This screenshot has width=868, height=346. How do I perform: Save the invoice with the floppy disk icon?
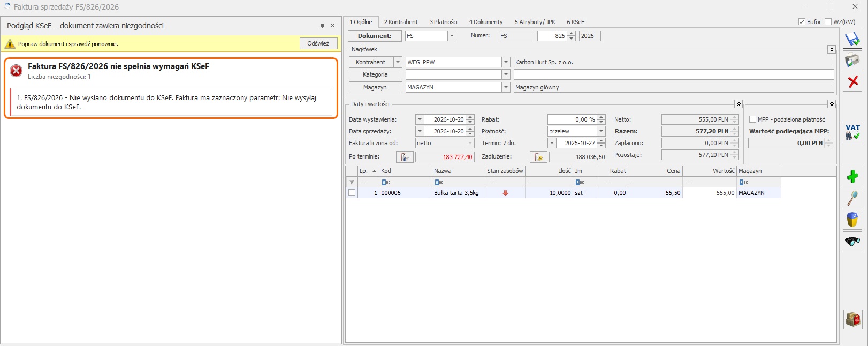click(x=852, y=39)
